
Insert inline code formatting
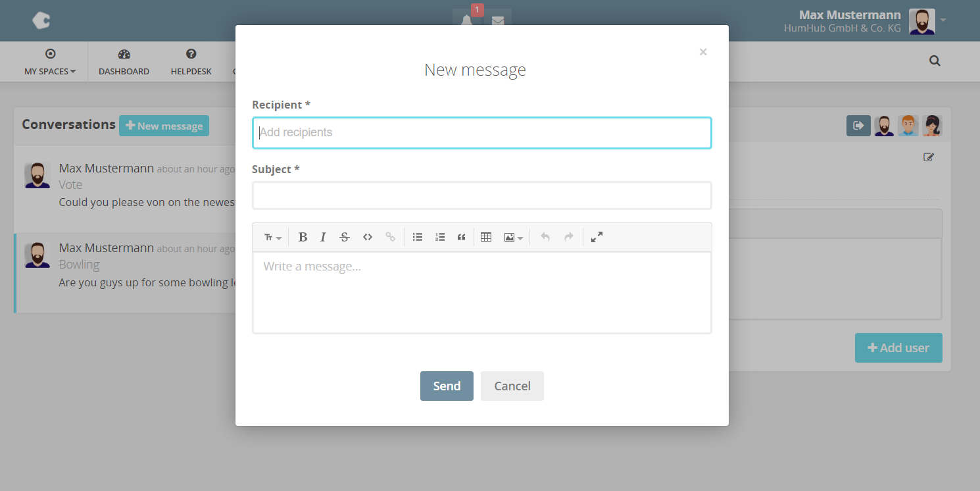tap(368, 238)
